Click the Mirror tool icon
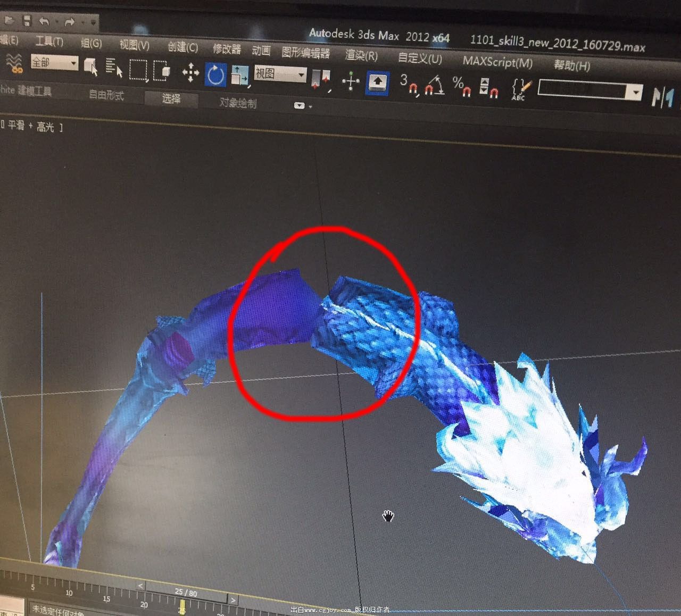Image resolution: width=681 pixels, height=616 pixels. click(x=664, y=97)
